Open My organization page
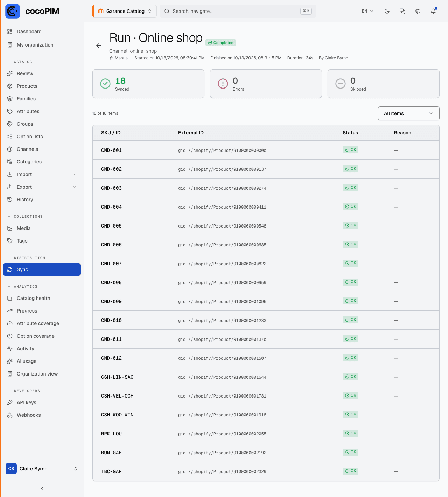 (42, 45)
